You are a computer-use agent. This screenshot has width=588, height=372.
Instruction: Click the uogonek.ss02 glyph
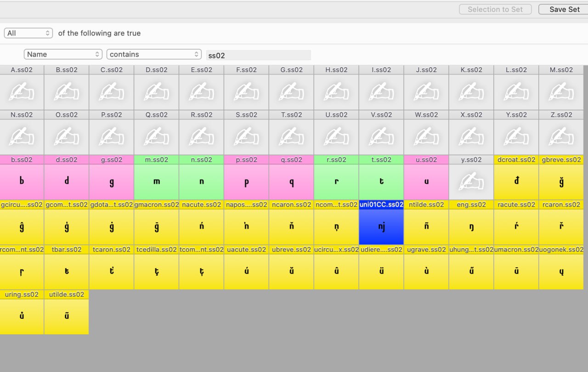pos(561,272)
